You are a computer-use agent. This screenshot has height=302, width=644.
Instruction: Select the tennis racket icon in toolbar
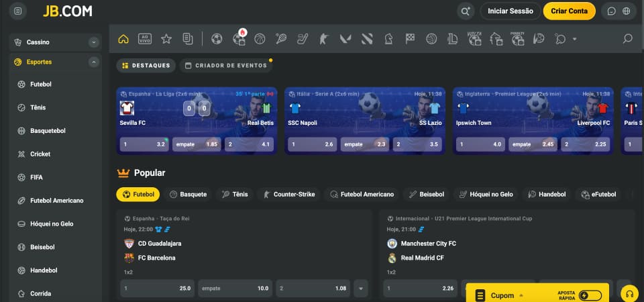click(281, 39)
